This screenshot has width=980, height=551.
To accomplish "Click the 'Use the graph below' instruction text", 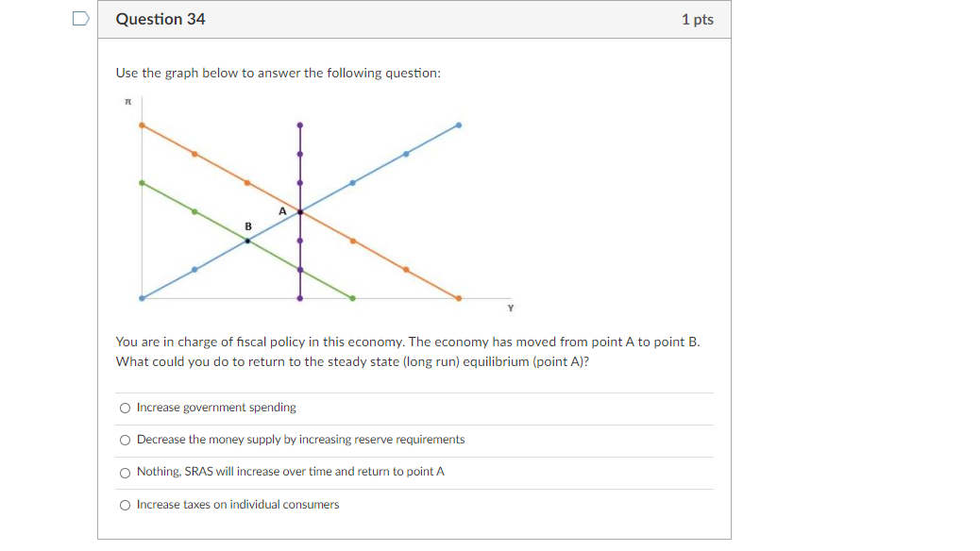I will coord(279,73).
